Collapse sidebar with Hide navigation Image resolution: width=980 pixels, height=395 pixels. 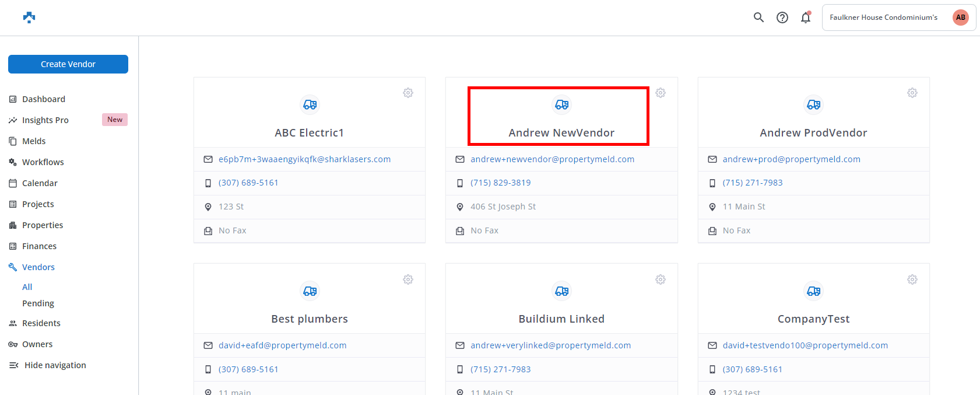[x=55, y=365]
